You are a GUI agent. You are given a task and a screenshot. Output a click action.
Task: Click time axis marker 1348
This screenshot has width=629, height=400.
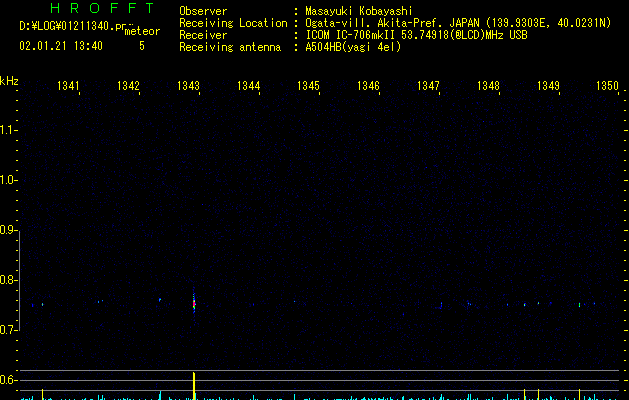(x=488, y=86)
